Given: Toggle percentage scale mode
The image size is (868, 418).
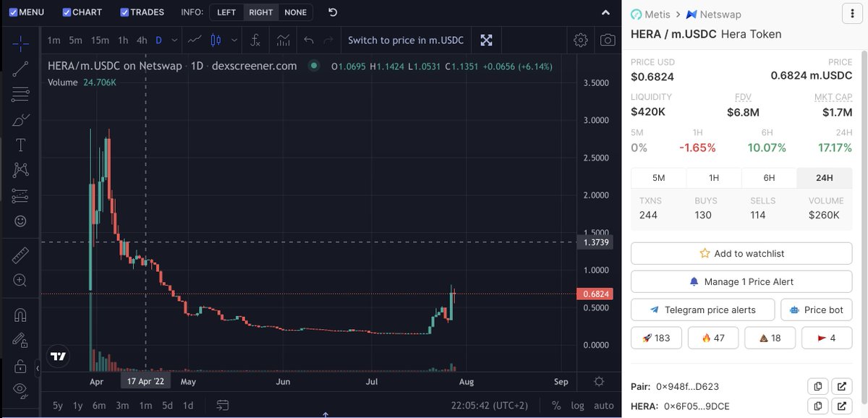Looking at the screenshot, I should click(x=556, y=406).
